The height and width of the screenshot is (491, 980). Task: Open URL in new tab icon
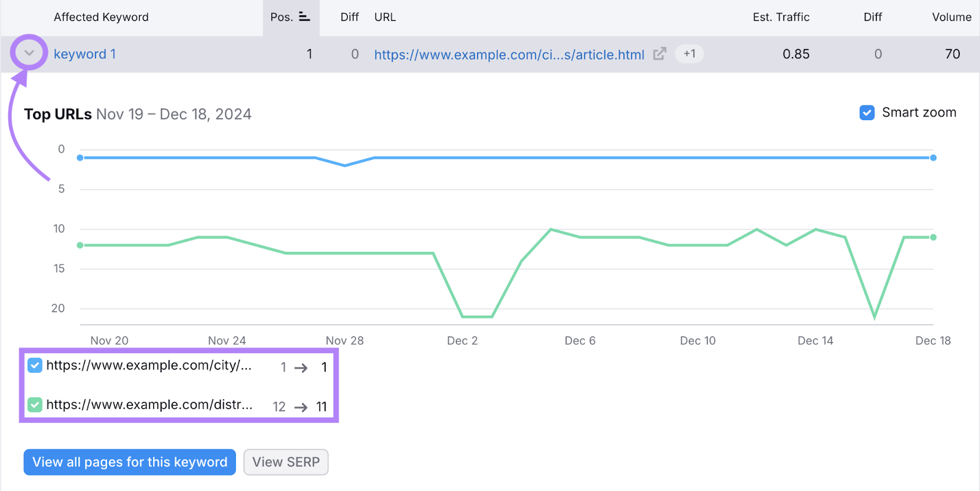click(x=660, y=54)
